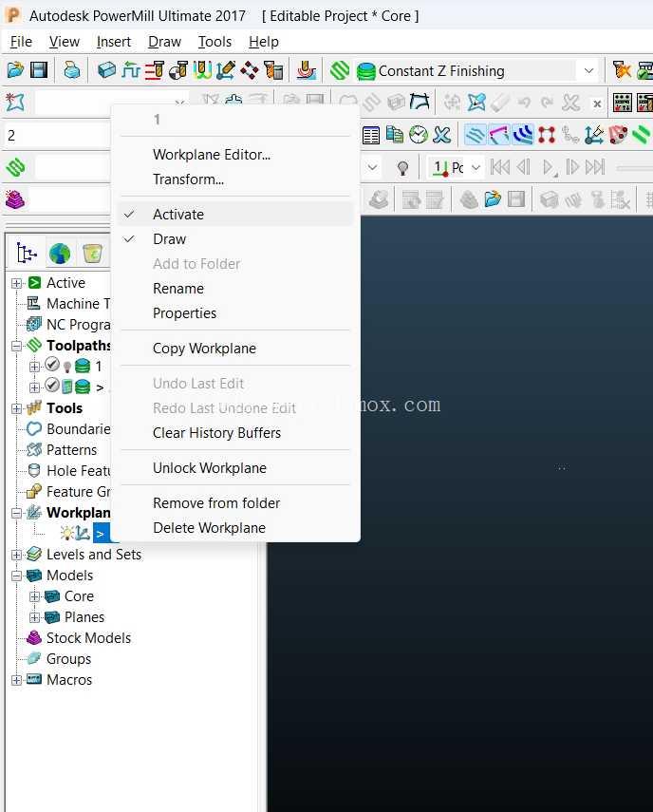
Task: Open the Block definition icon
Action: (106, 70)
